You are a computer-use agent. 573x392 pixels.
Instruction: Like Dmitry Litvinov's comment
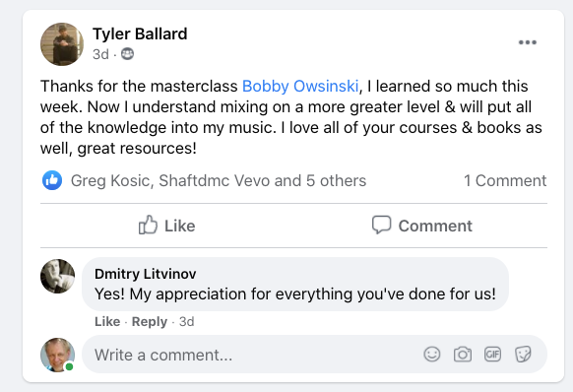click(107, 322)
